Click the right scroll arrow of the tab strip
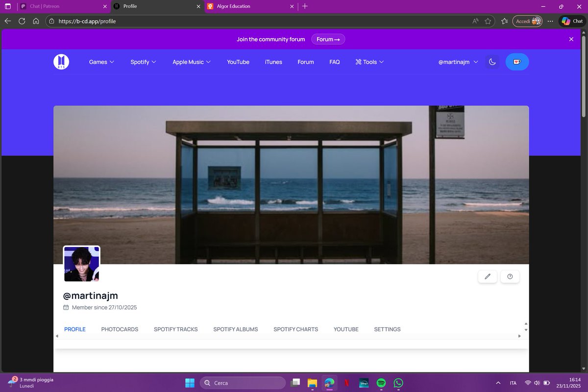This screenshot has width=588, height=392. tap(519, 336)
